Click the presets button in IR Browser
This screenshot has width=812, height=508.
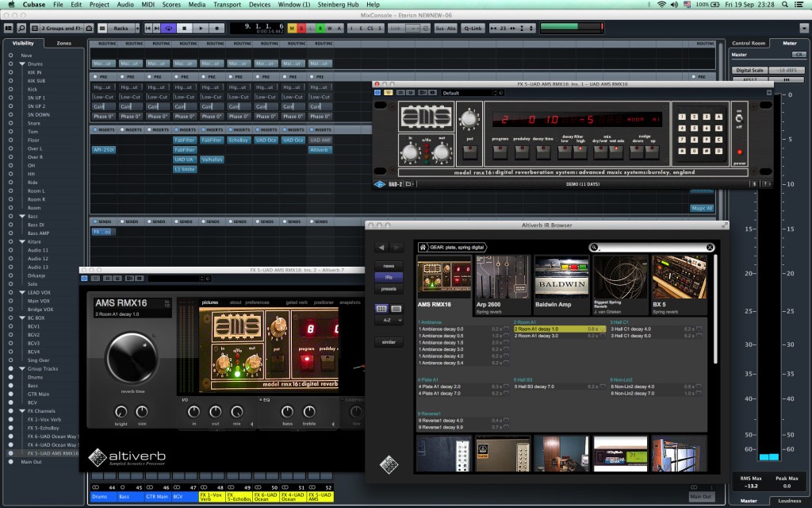[389, 289]
